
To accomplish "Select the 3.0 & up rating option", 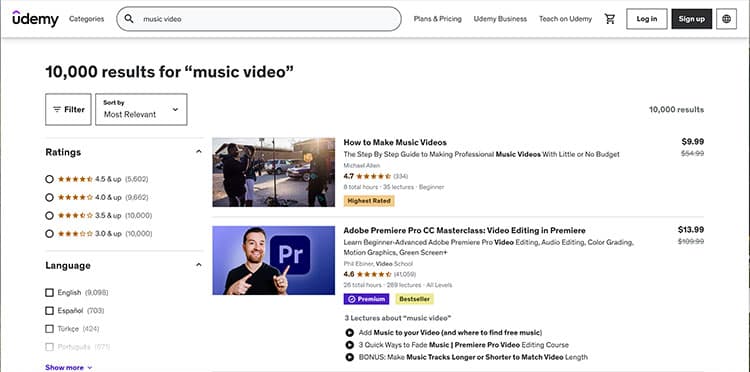I will [x=49, y=234].
